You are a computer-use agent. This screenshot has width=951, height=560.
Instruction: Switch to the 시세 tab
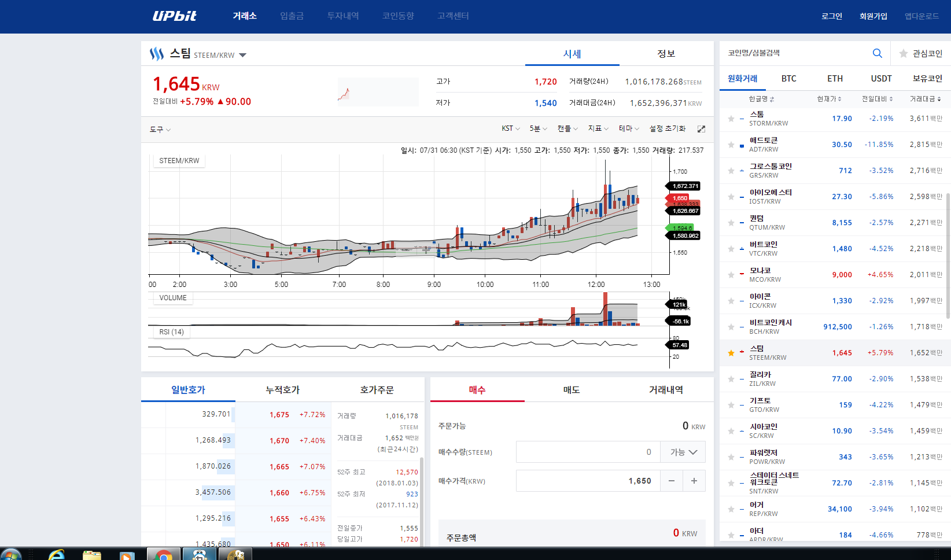point(572,54)
